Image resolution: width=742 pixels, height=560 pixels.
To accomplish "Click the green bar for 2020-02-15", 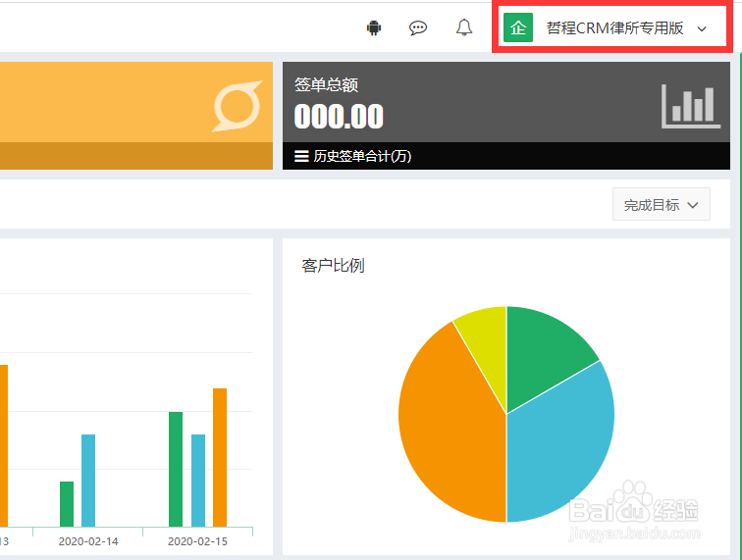I will pyautogui.click(x=176, y=469).
